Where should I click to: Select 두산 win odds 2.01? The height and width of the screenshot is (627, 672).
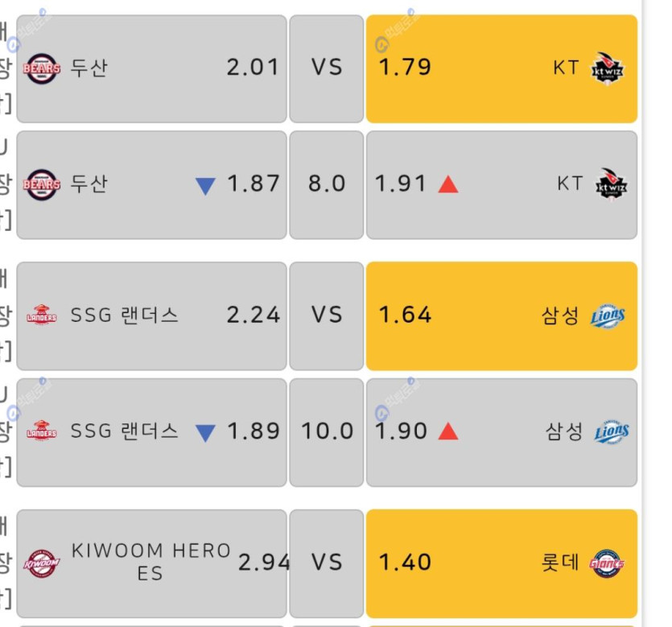pyautogui.click(x=152, y=69)
